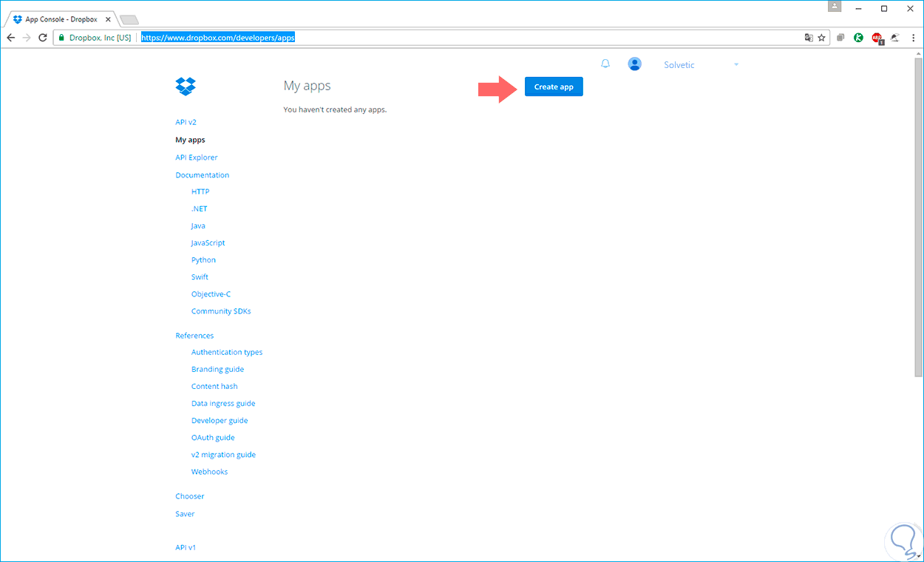Select My apps in the sidebar
Viewport: 924px width, 562px height.
190,140
